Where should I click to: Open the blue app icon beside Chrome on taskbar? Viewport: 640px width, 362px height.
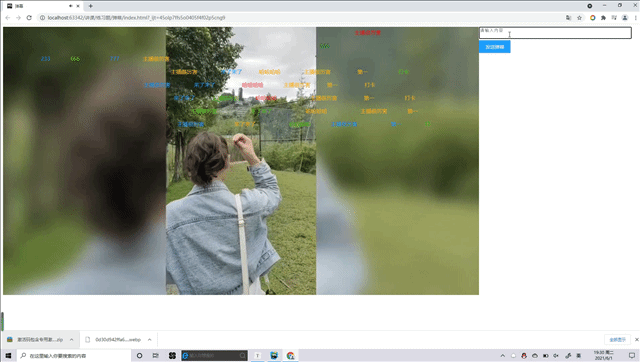(274, 355)
